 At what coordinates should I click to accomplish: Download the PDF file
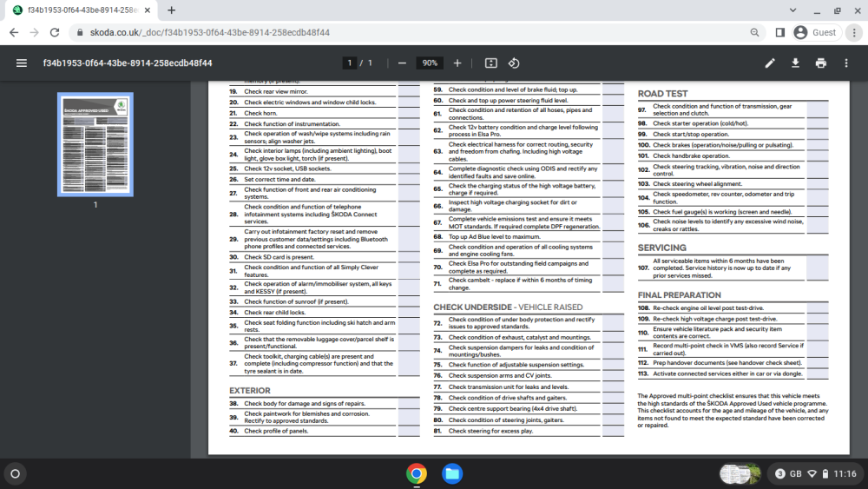[x=795, y=63]
